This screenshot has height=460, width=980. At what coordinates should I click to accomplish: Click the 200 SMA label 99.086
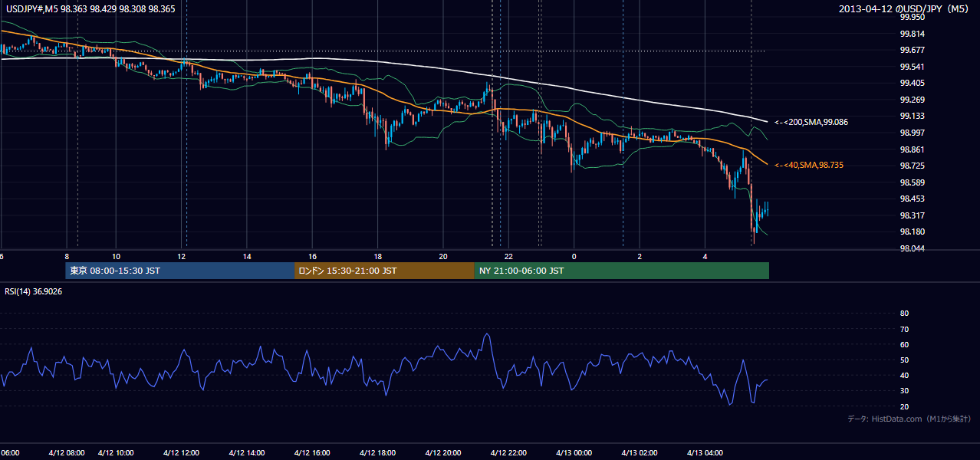[811, 122]
